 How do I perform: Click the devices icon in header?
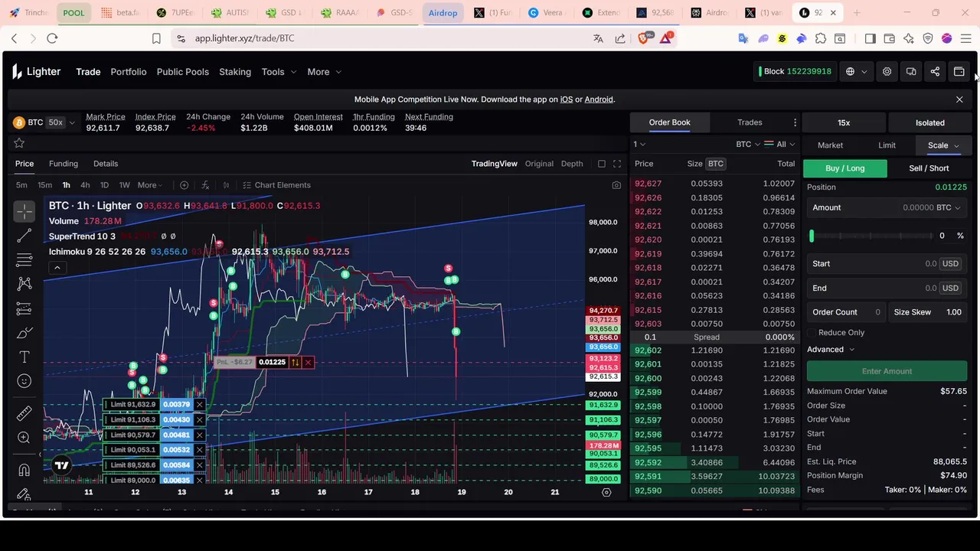911,72
